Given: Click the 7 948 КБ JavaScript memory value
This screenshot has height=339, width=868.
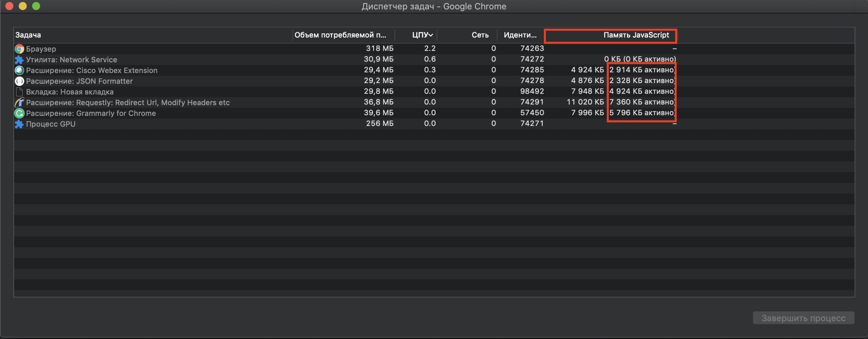Looking at the screenshot, I should point(587,91).
